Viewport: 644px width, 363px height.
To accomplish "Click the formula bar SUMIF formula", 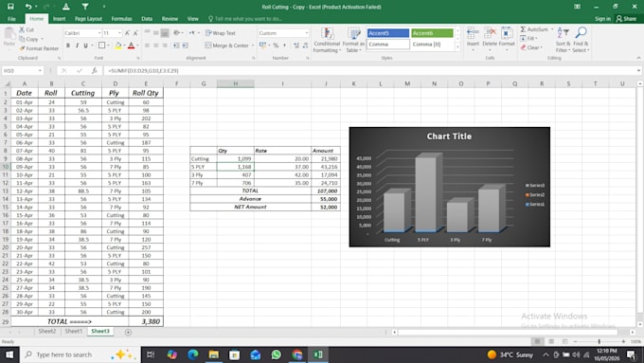I will 144,71.
